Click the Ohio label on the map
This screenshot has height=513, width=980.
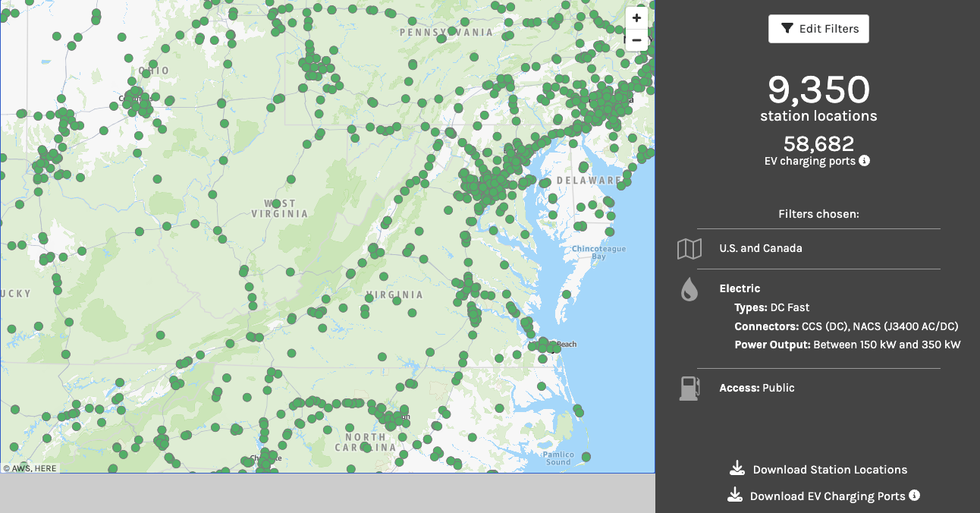point(154,71)
